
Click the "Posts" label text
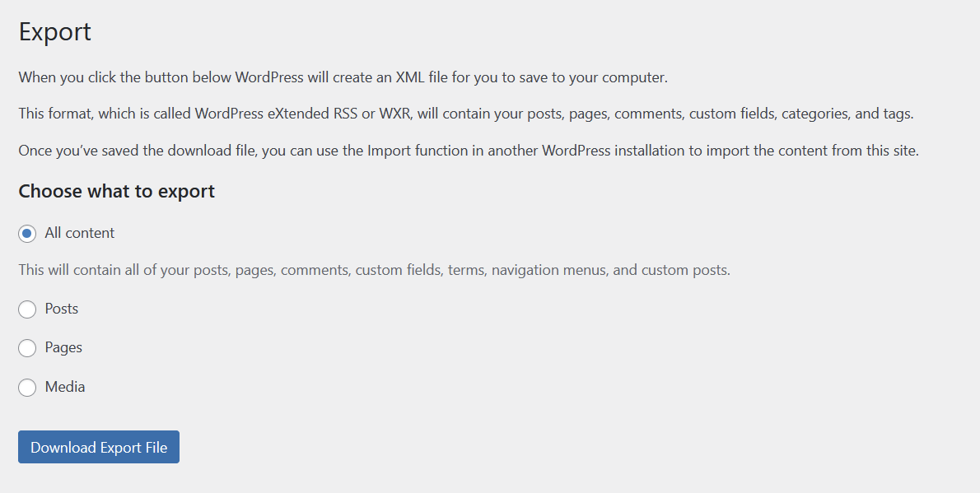[x=61, y=309]
